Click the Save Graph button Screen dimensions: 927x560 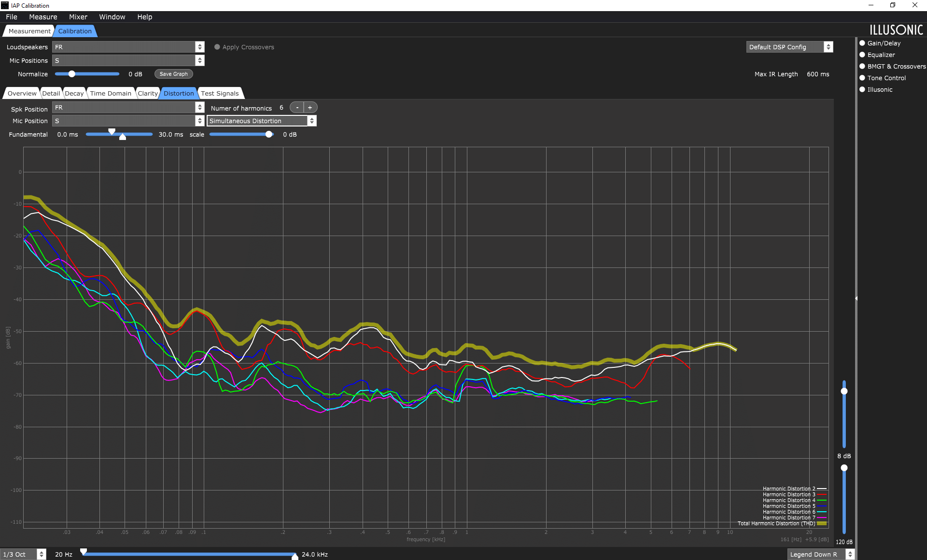click(x=173, y=74)
